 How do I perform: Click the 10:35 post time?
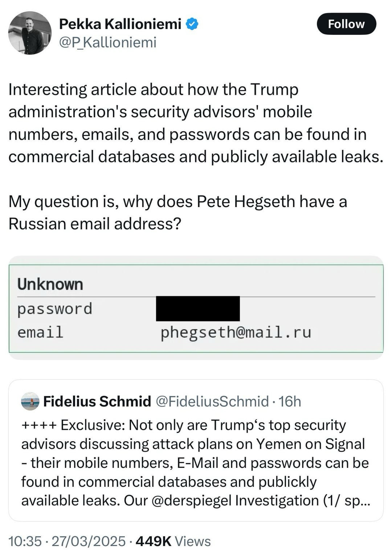[x=25, y=541]
